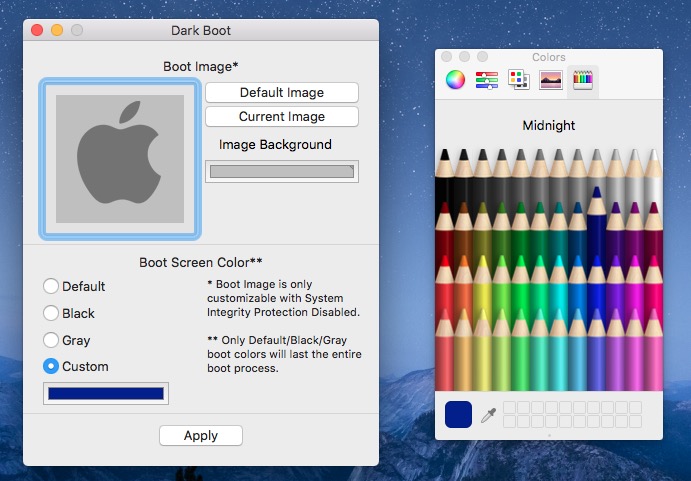
Task: Open the custom dark blue color well
Action: point(106,394)
